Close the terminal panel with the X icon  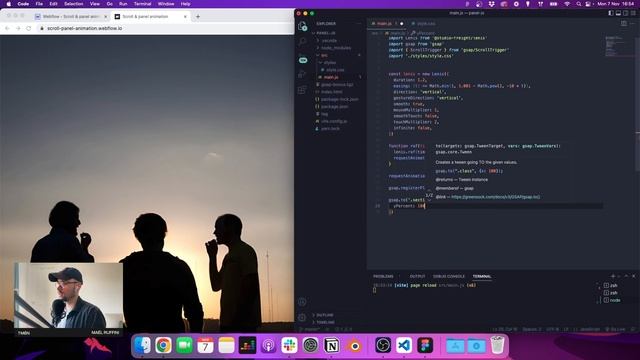tap(633, 276)
